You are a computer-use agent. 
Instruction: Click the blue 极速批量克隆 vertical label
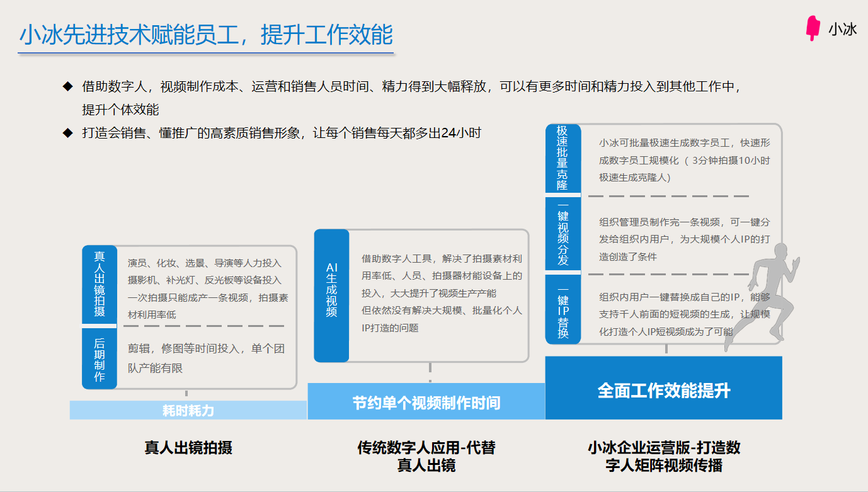click(562, 158)
